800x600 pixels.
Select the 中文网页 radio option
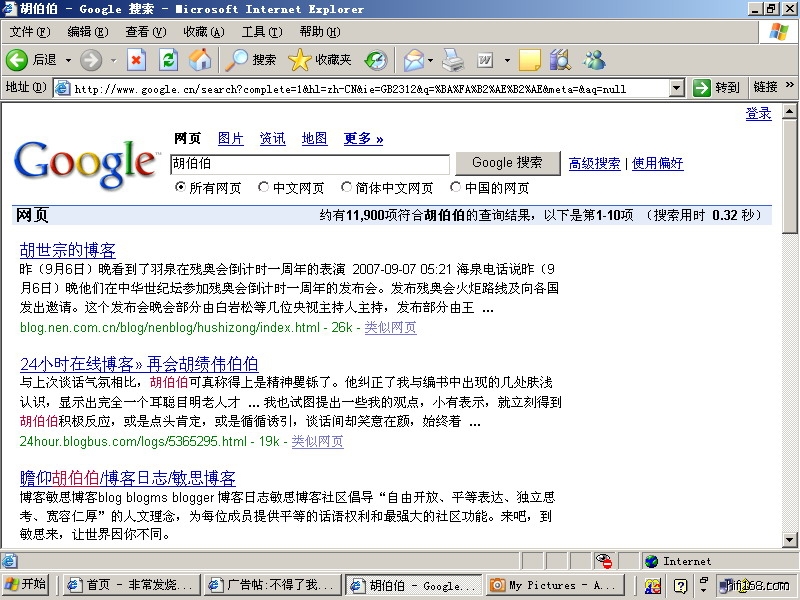264,187
